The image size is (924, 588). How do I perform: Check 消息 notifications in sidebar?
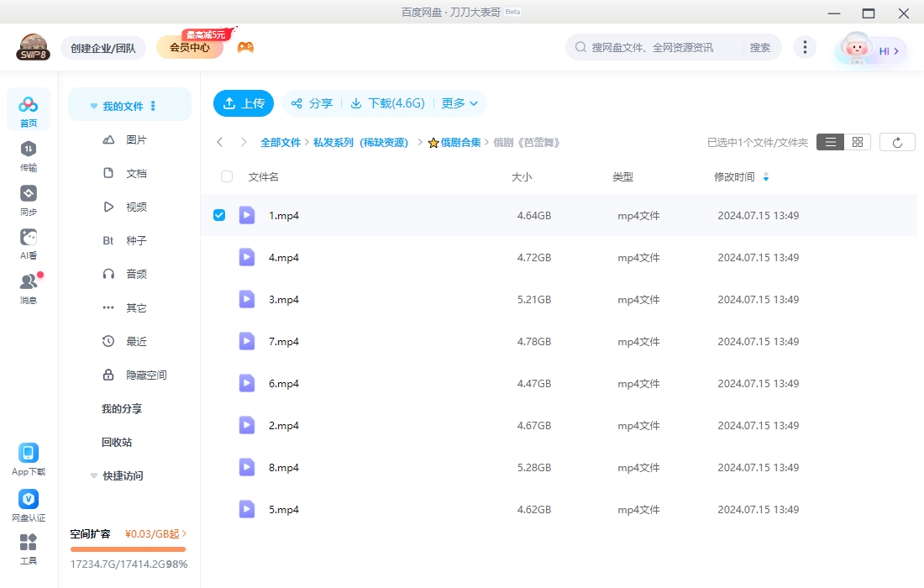pos(29,286)
